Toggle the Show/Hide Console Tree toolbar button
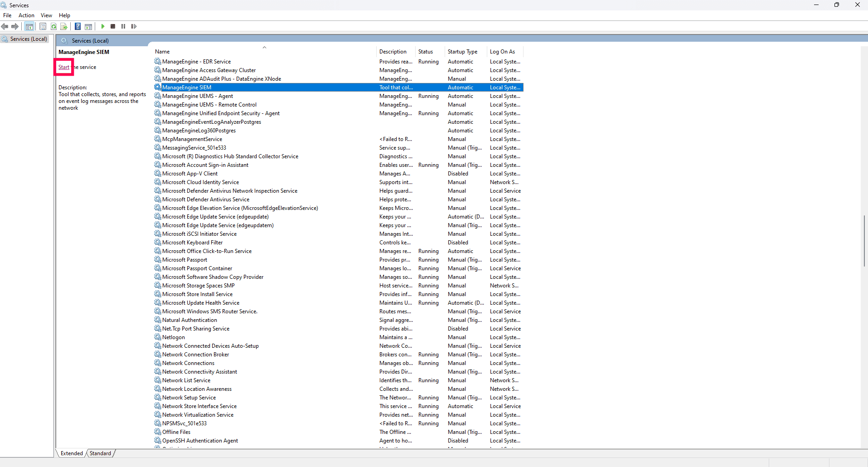The width and height of the screenshot is (868, 467). pyautogui.click(x=29, y=26)
